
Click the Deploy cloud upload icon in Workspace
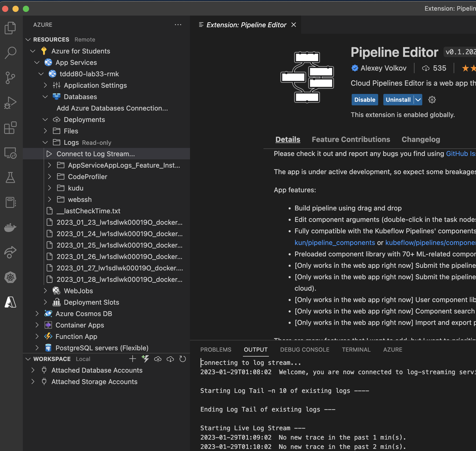coord(158,359)
